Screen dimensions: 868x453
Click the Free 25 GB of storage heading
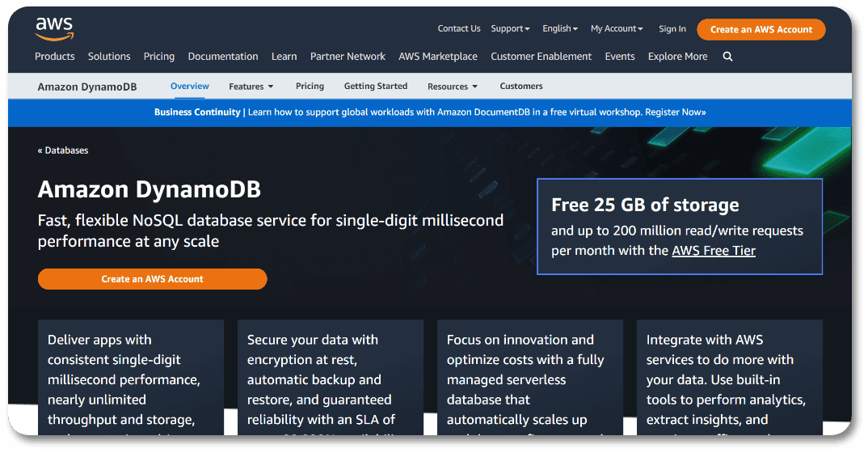click(645, 205)
